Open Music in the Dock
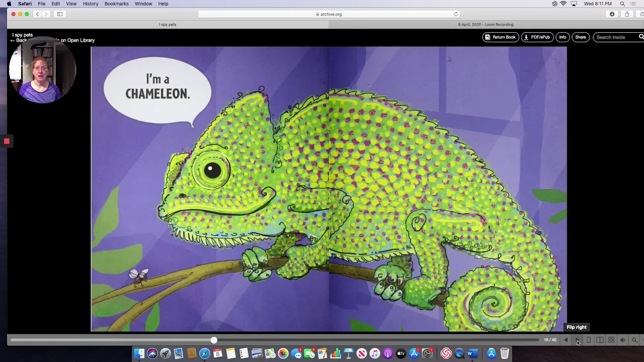This screenshot has height=362, width=644. click(375, 353)
